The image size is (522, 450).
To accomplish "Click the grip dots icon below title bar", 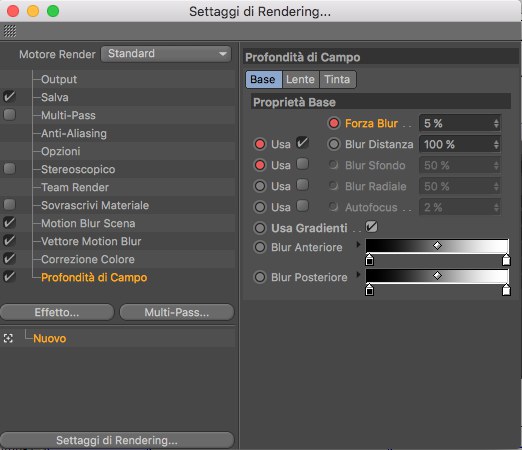I will 10,31.
